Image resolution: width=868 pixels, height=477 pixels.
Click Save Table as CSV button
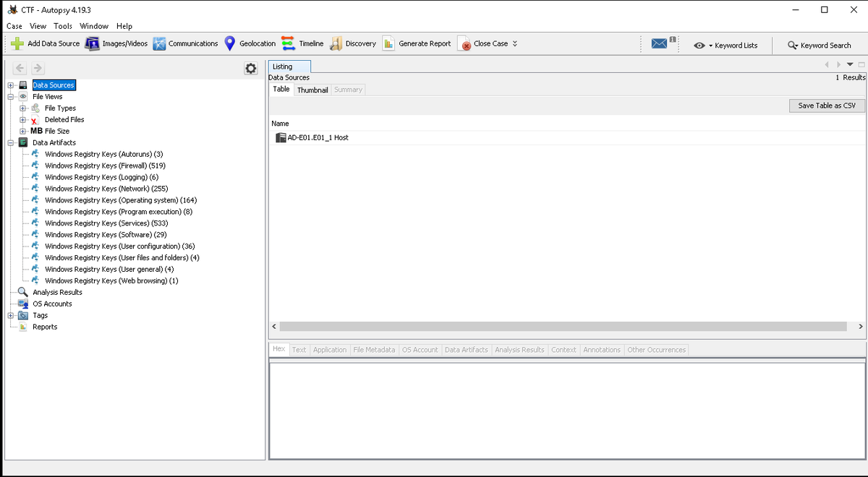(827, 106)
